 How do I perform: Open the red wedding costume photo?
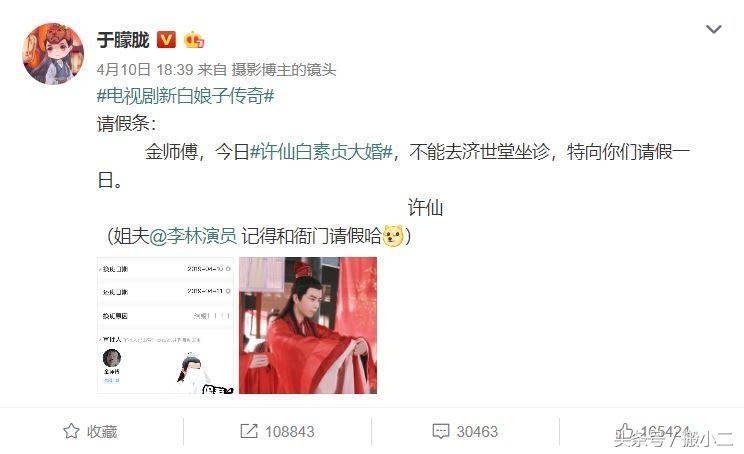pos(308,325)
